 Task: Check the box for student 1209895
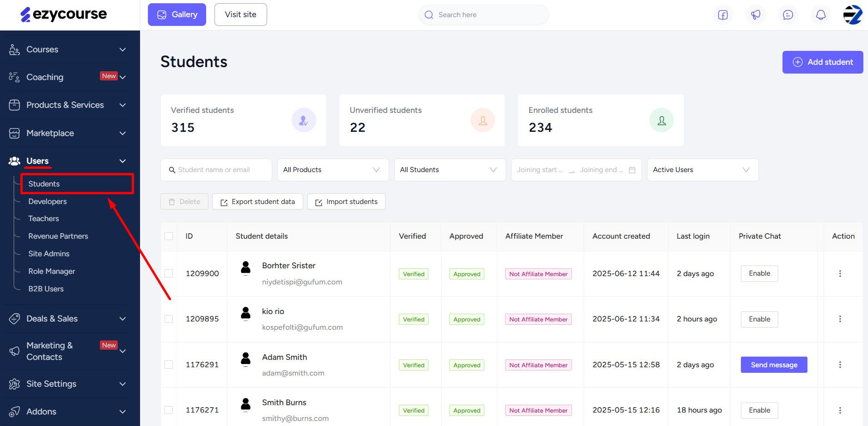click(x=169, y=319)
